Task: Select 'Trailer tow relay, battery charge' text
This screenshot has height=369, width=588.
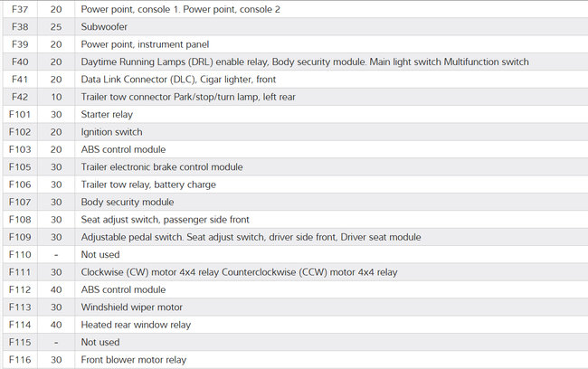Action: tap(149, 184)
